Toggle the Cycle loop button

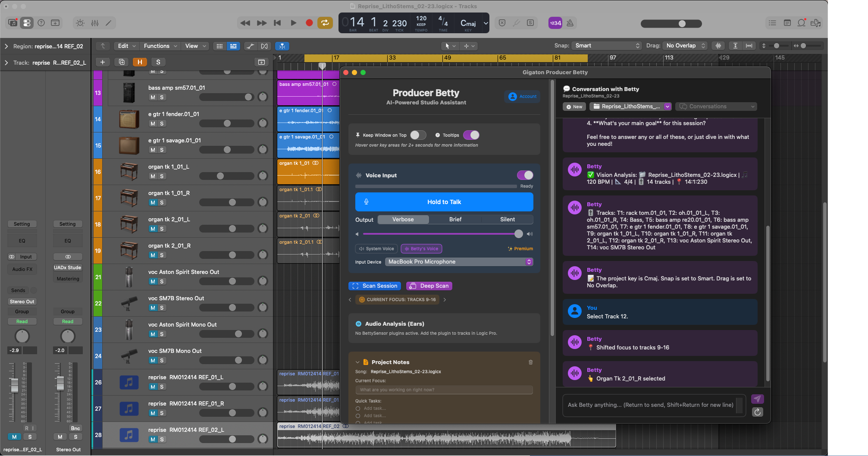tap(325, 23)
